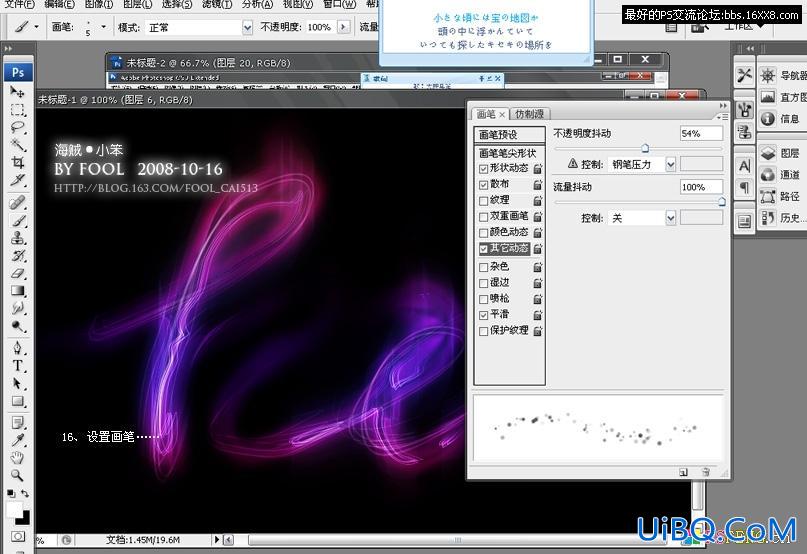
Task: Select the Eraser tool
Action: [x=17, y=273]
